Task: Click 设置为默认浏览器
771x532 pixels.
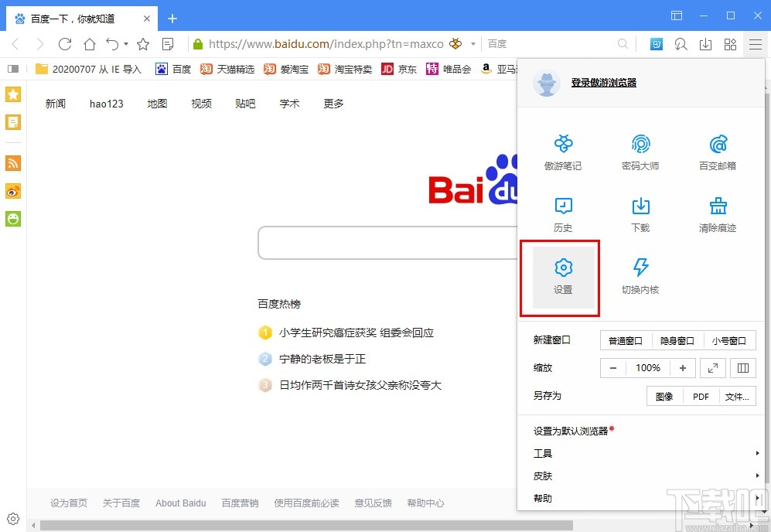Action: 571,431
